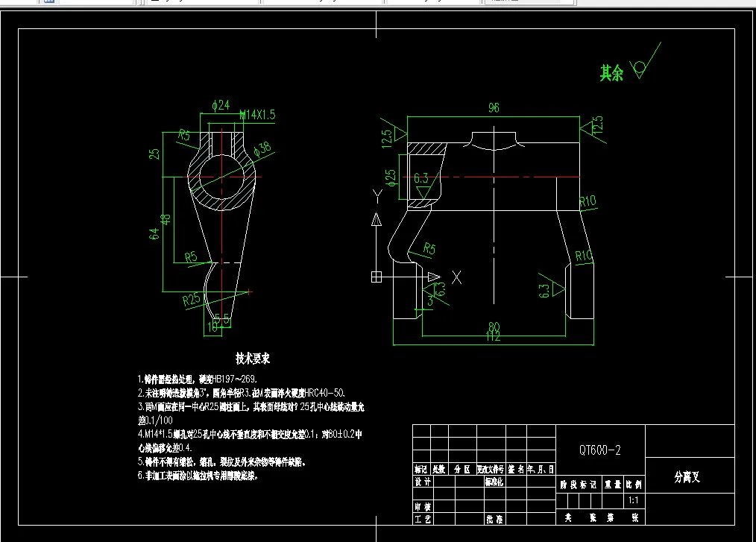Viewport: 756px width, 542px height.
Task: Select requirement line 4 starting M14*1.5
Action: (250, 441)
